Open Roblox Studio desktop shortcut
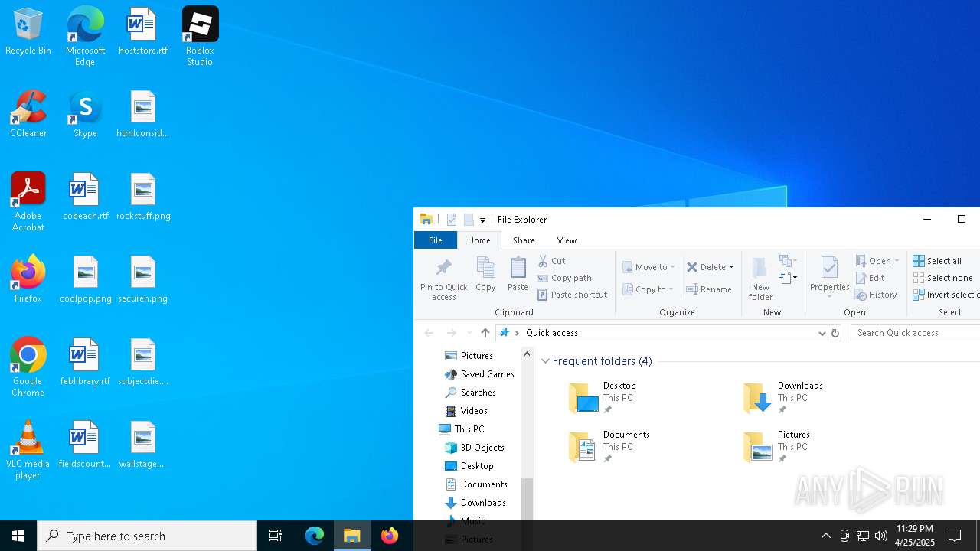 [200, 36]
